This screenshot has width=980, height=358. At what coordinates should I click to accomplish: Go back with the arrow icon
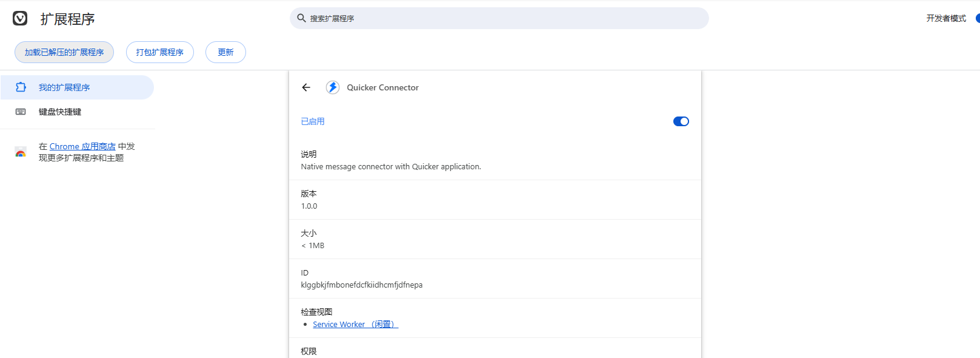[306, 87]
